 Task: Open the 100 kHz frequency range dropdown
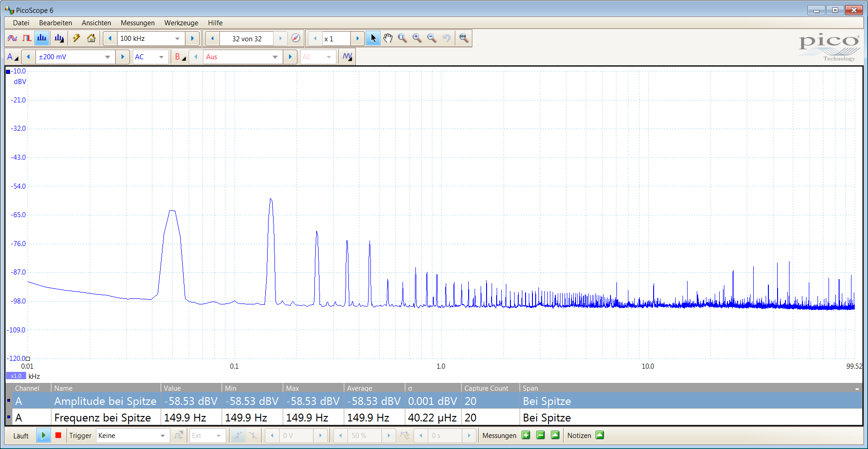pos(151,39)
